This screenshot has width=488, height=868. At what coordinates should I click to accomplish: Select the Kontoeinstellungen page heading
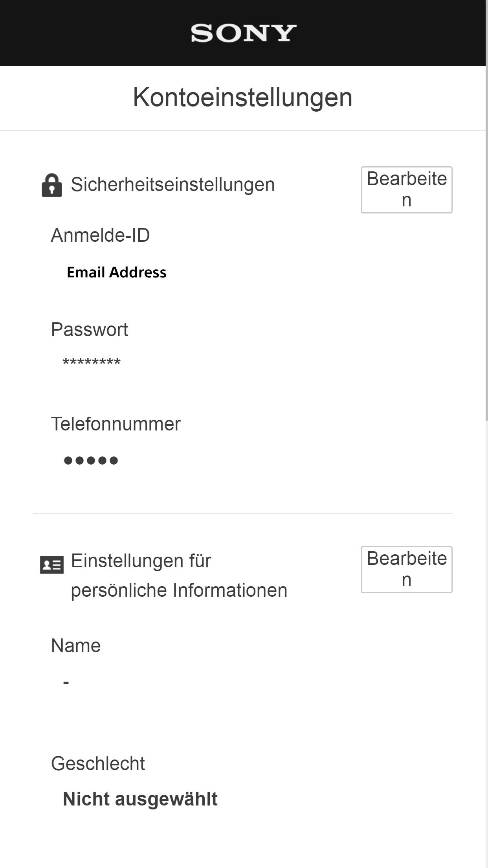click(242, 97)
